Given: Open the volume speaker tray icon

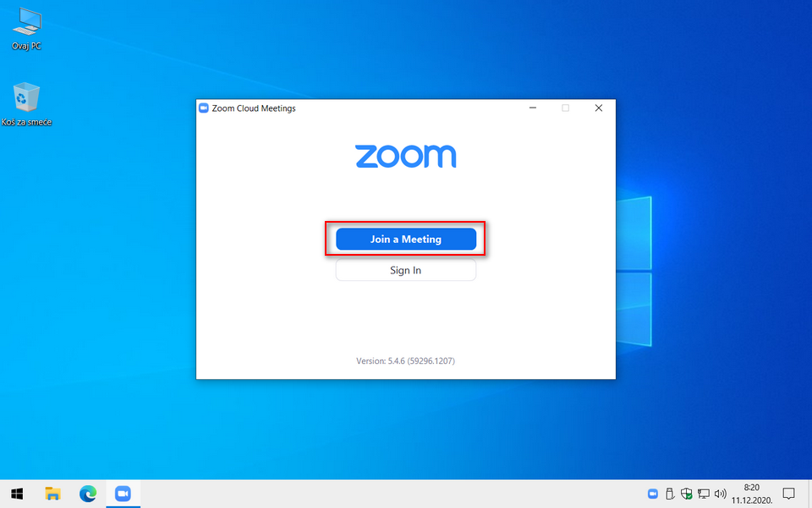Looking at the screenshot, I should coord(720,494).
